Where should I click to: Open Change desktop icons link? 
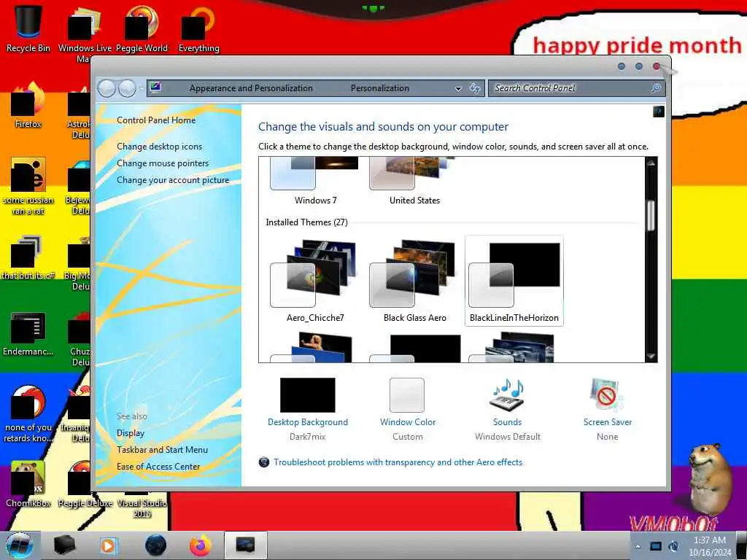160,146
